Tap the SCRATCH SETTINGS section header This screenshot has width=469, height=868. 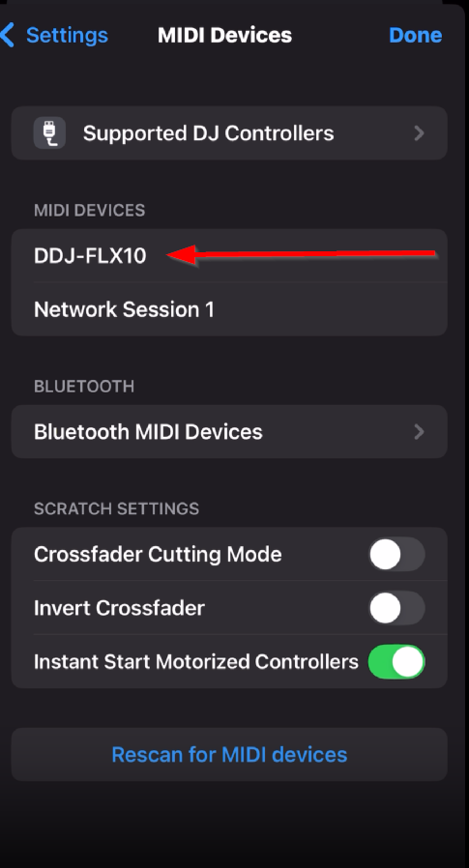(x=116, y=508)
